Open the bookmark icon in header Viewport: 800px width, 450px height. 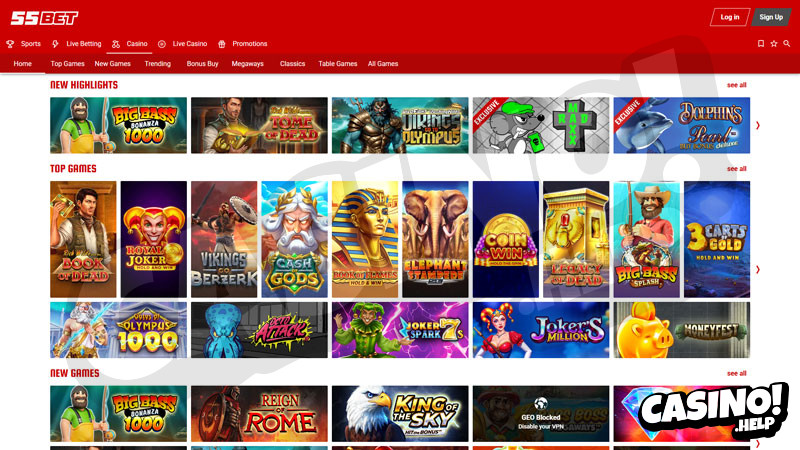[x=761, y=44]
